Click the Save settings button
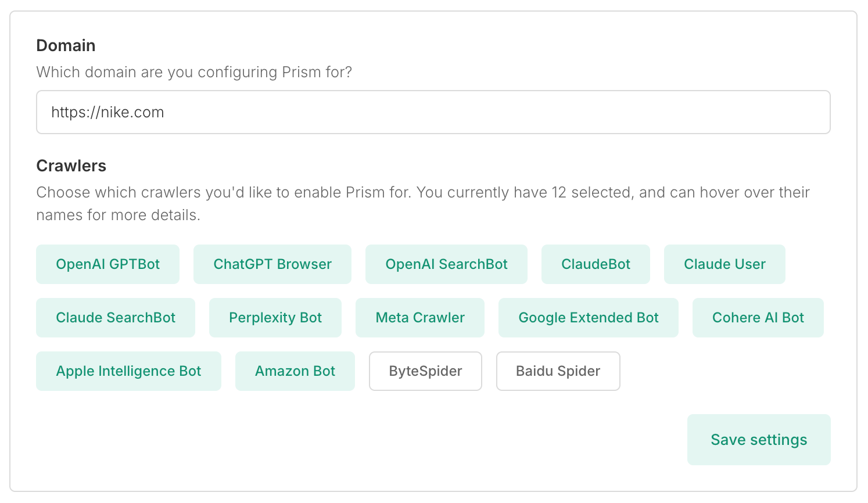Image resolution: width=868 pixels, height=503 pixels. [x=758, y=440]
